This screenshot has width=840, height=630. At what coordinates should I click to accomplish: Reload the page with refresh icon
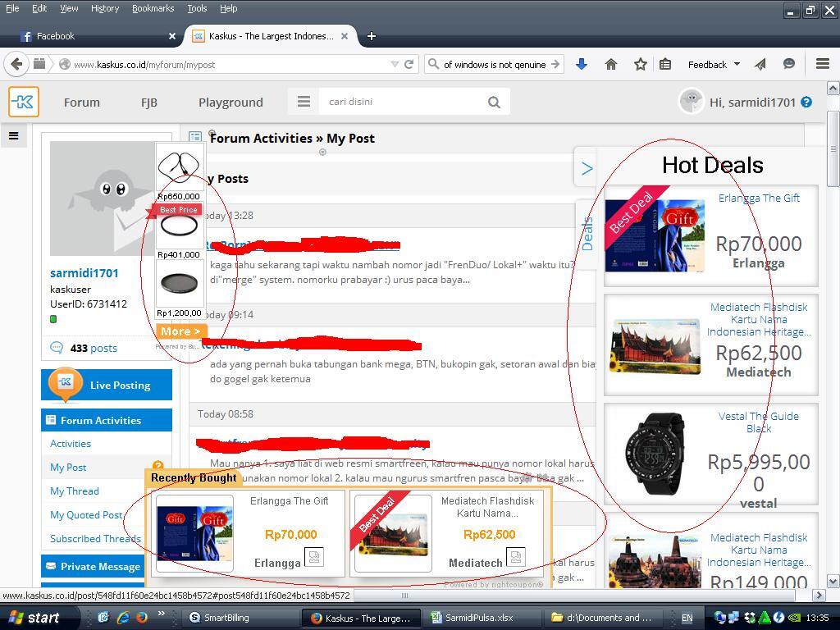click(409, 64)
